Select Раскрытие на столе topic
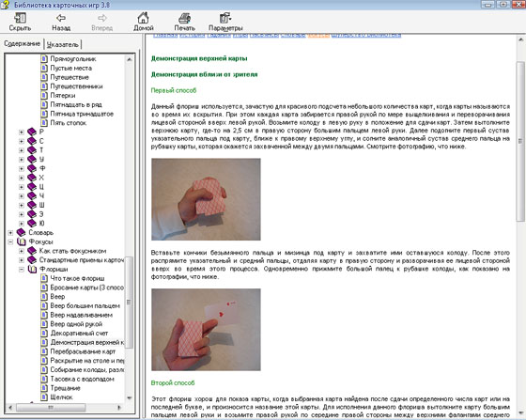Viewport: 526px width, 420px height. click(86, 361)
